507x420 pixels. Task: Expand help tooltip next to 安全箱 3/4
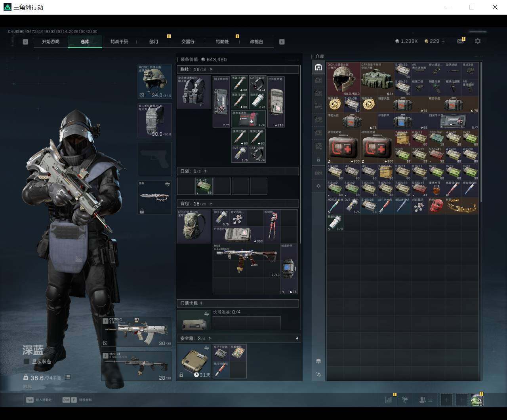pos(210,338)
